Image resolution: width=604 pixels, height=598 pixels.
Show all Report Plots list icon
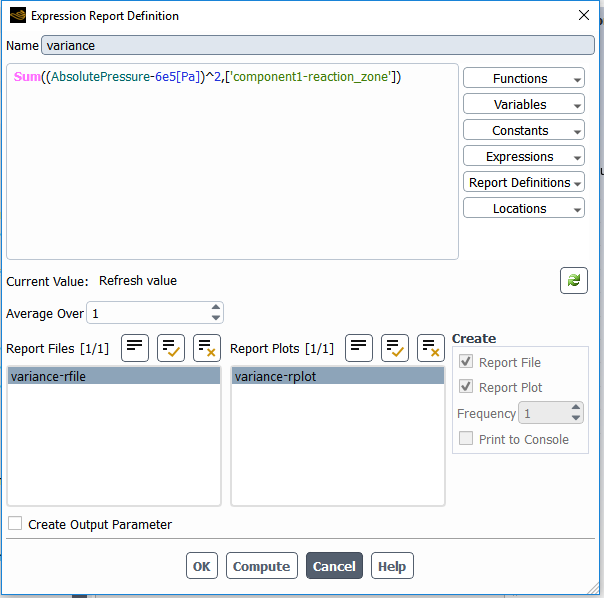click(x=359, y=348)
